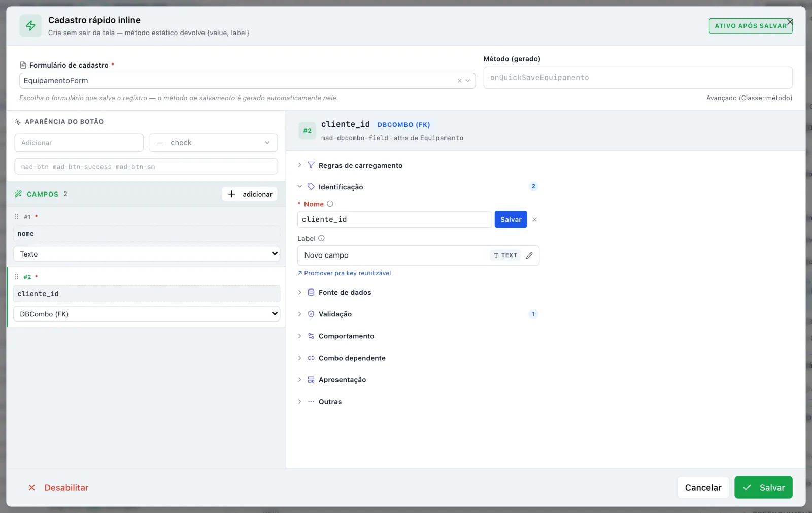
Task: Expand the Fonte de dados section
Action: tap(299, 292)
